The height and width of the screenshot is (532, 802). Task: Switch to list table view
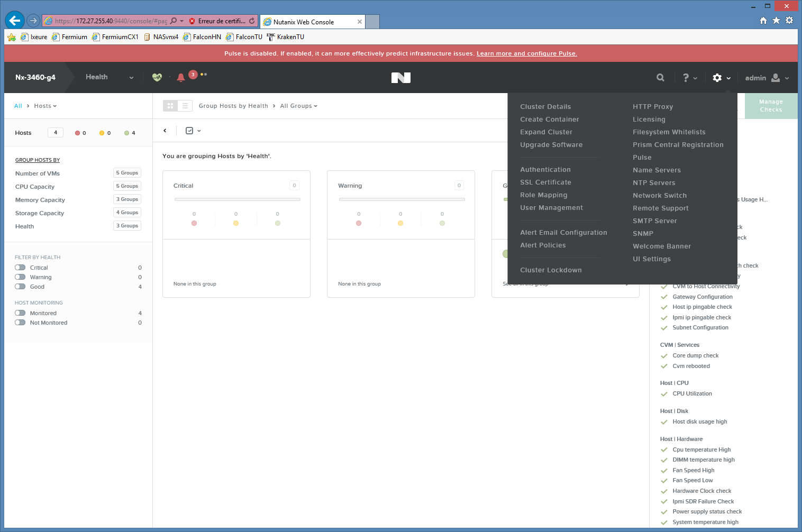coord(185,106)
